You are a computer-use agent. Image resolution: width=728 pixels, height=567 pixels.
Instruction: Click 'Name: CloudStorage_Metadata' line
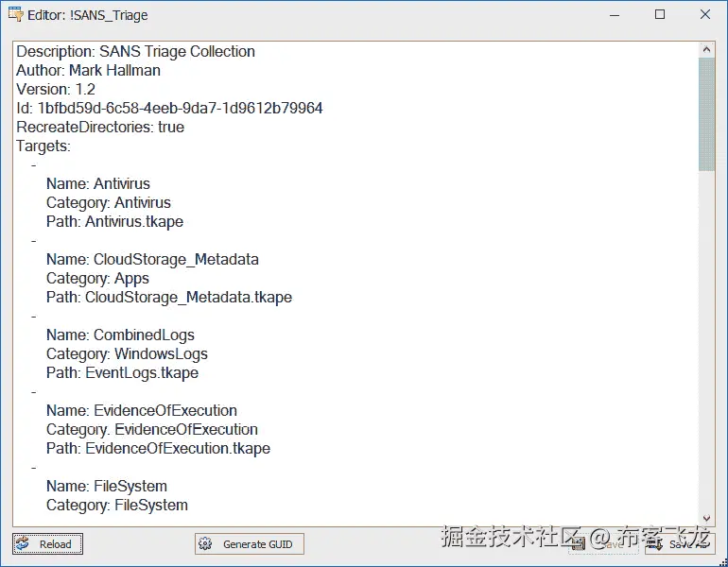(152, 259)
